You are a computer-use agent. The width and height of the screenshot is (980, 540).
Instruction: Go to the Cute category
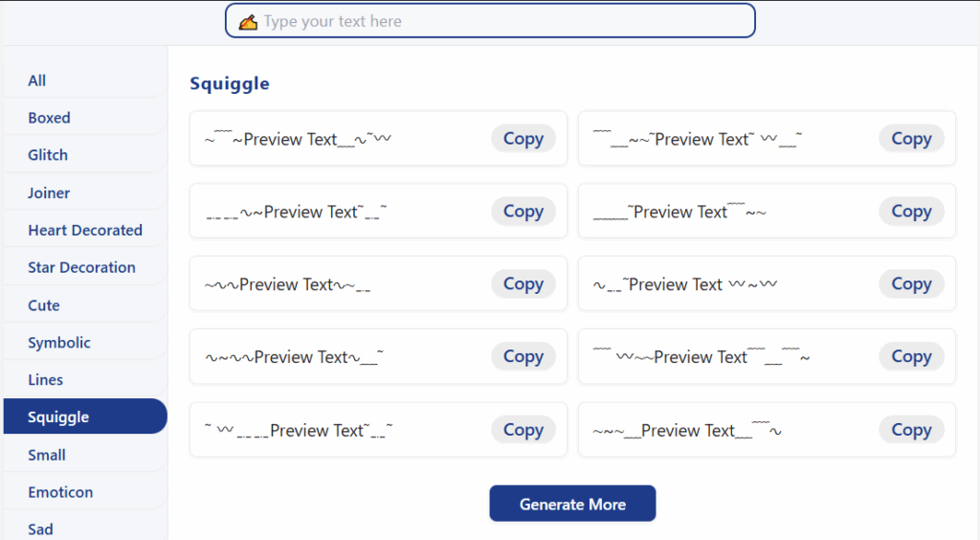[85, 305]
